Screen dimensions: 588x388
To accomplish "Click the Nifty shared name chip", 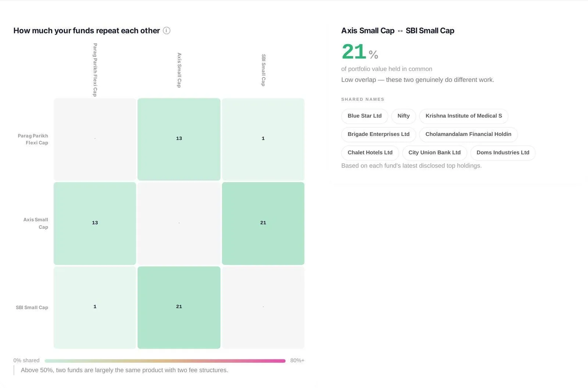I will pyautogui.click(x=404, y=116).
